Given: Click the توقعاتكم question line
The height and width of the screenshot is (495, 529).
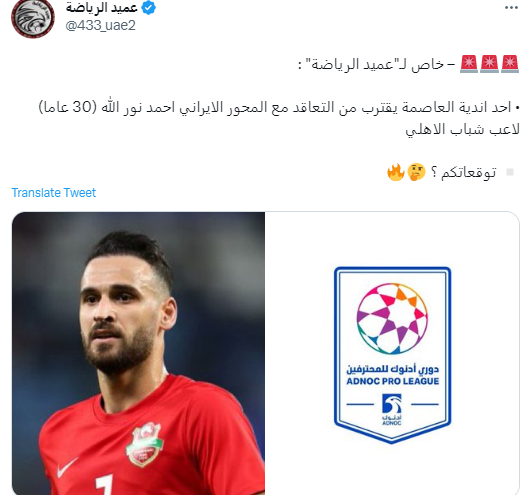Looking at the screenshot, I should point(442,172).
